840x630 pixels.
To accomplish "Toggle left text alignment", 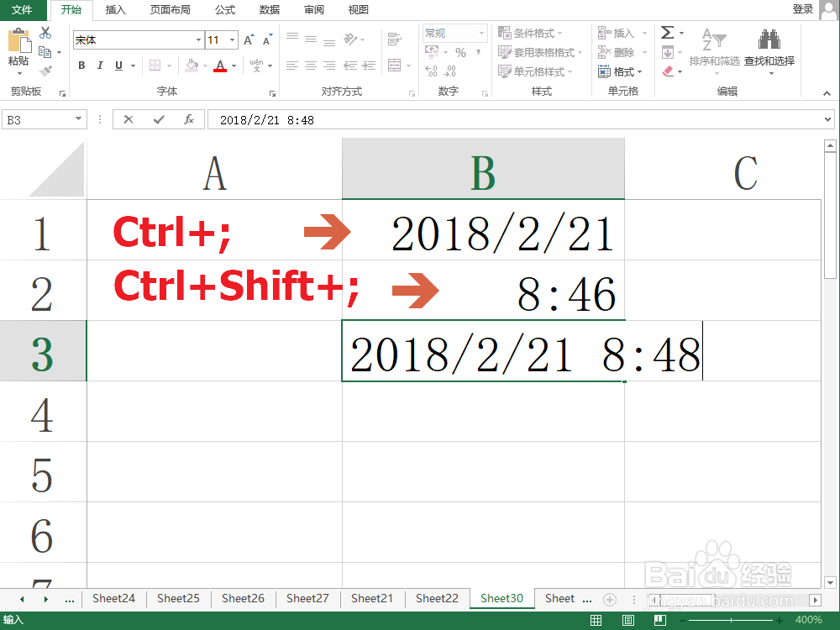I will [292, 66].
